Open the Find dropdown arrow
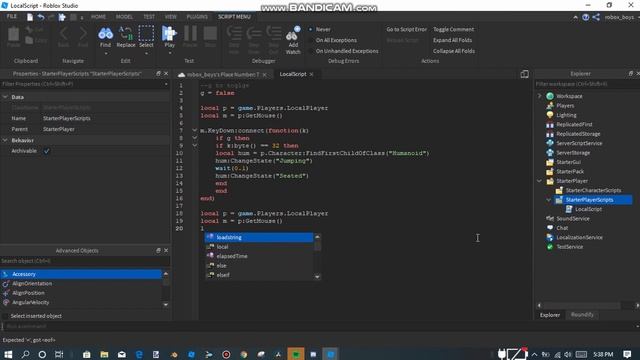 click(x=106, y=53)
